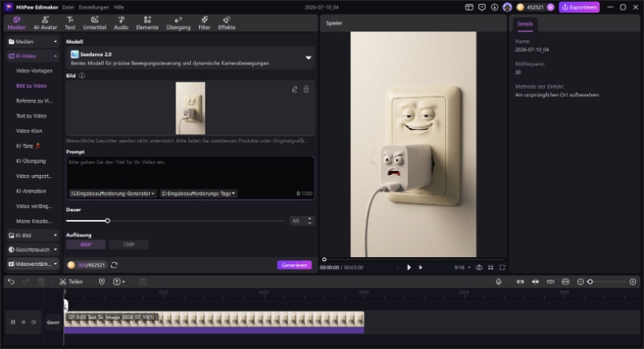Open the Hilfe menu
644x349 pixels.
point(118,7)
